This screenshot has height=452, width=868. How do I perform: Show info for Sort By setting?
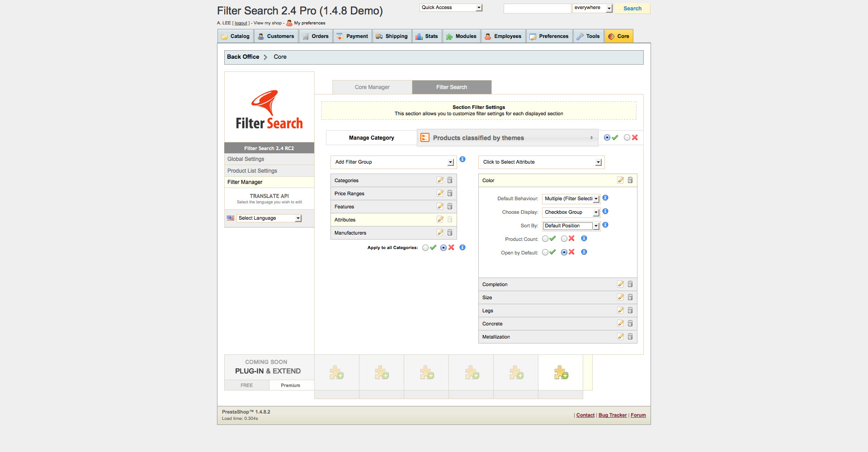[605, 225]
